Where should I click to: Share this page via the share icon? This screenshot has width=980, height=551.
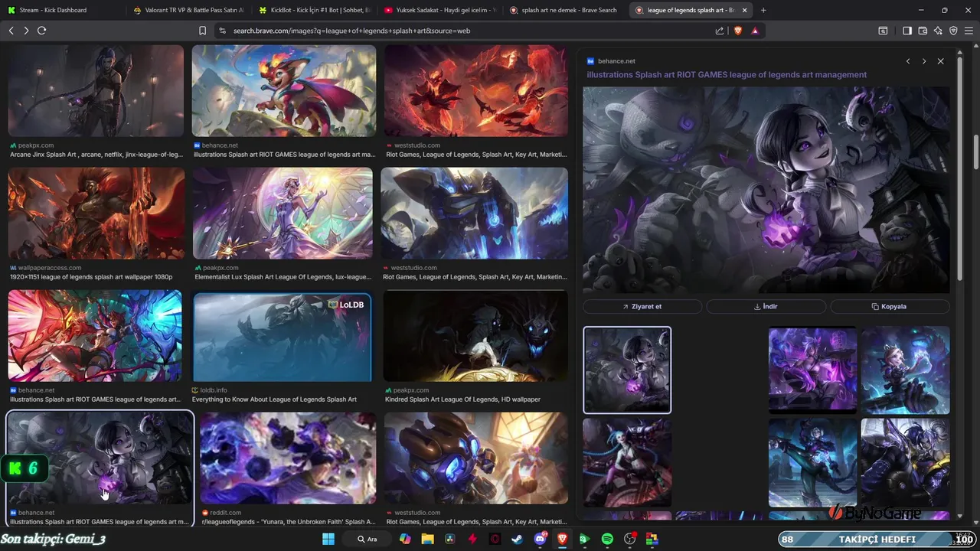[x=720, y=31]
